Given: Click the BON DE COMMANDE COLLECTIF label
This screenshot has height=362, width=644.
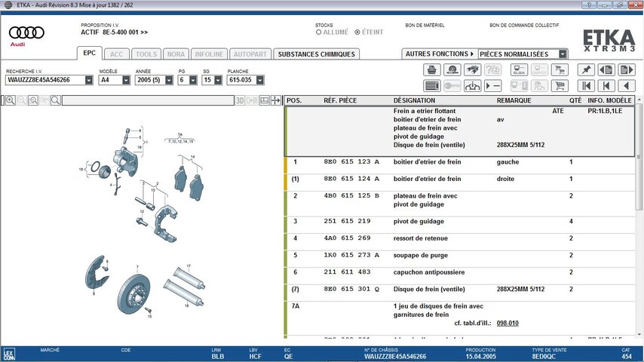Looking at the screenshot, I should [x=524, y=25].
